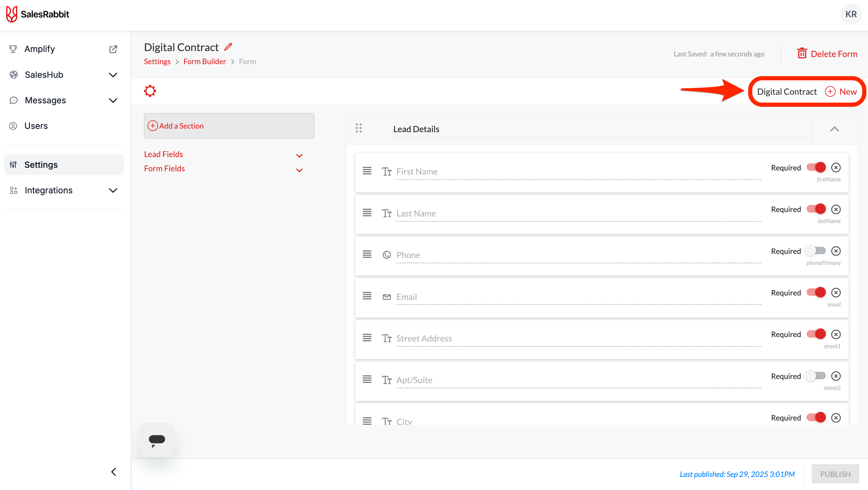Disable the Required toggle for Last Name

[x=815, y=209]
